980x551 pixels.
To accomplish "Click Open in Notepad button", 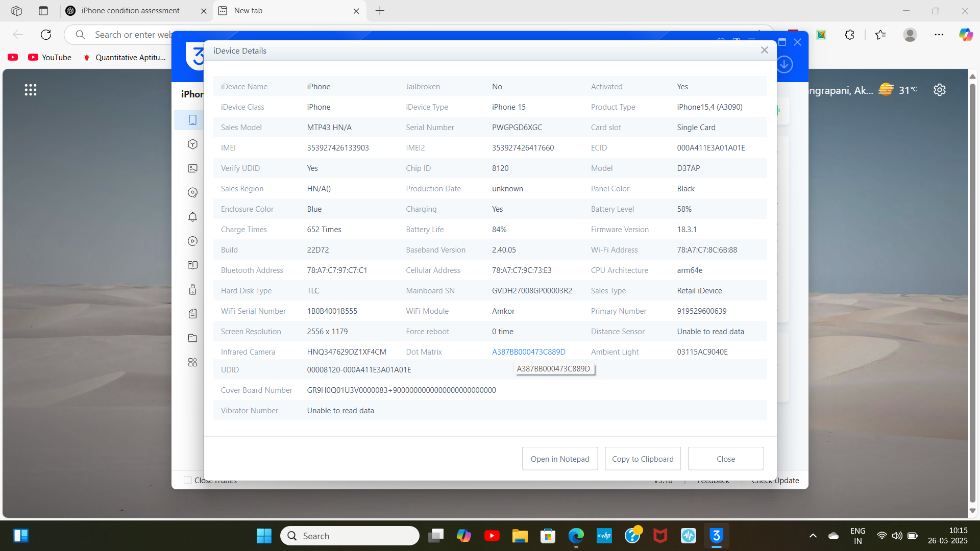I will 560,459.
